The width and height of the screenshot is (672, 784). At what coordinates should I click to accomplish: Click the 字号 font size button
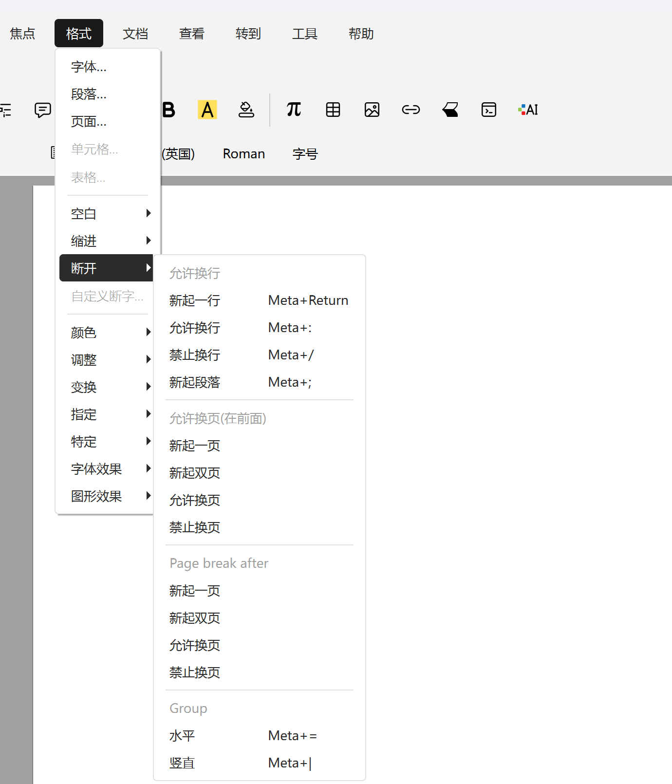[305, 154]
